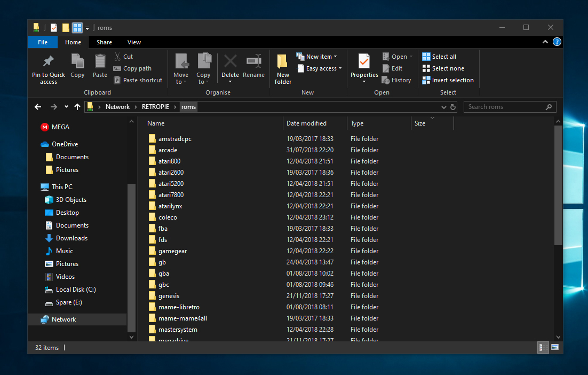This screenshot has height=375, width=588.
Task: Click the Open ribbon button
Action: coord(398,57)
